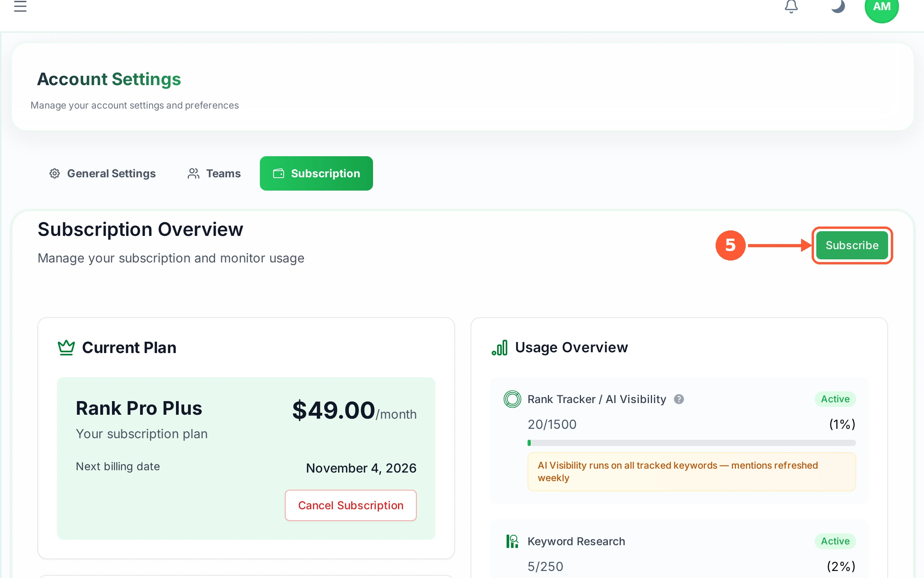
Task: Open the AM user avatar menu
Action: 881,7
